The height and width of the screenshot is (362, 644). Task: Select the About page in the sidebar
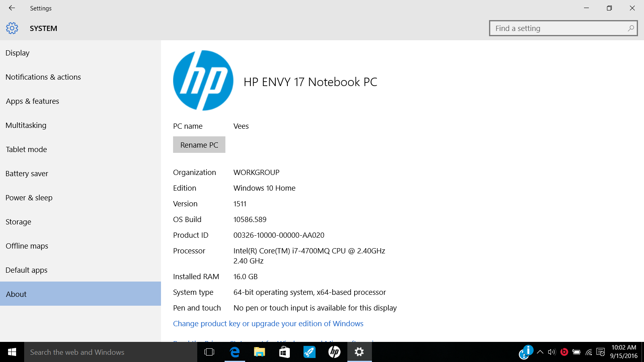(80, 294)
